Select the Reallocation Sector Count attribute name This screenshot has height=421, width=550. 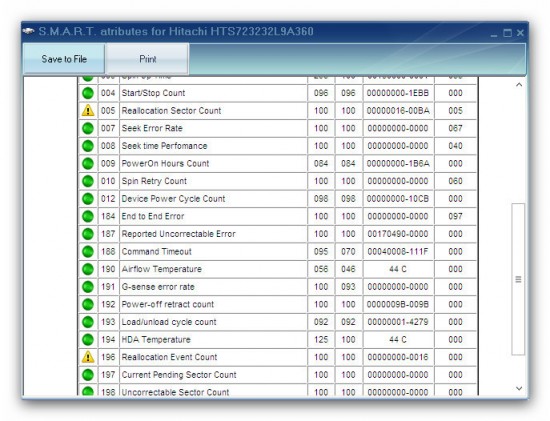point(172,111)
